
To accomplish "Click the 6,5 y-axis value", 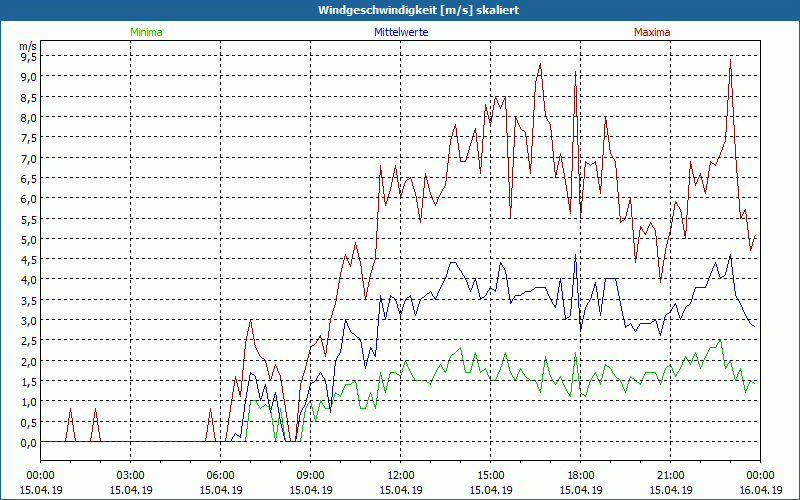I will (x=29, y=179).
